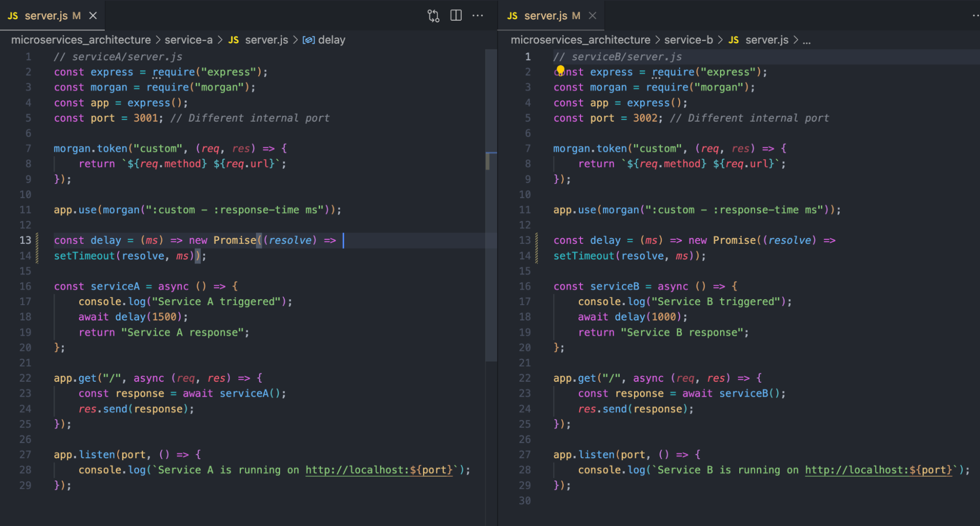980x526 pixels.
Task: Click serviceB() call on line 23
Action: (x=750, y=394)
